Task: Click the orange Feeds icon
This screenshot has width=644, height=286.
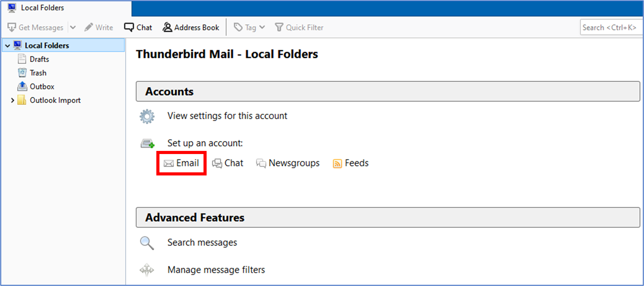Action: tap(337, 163)
